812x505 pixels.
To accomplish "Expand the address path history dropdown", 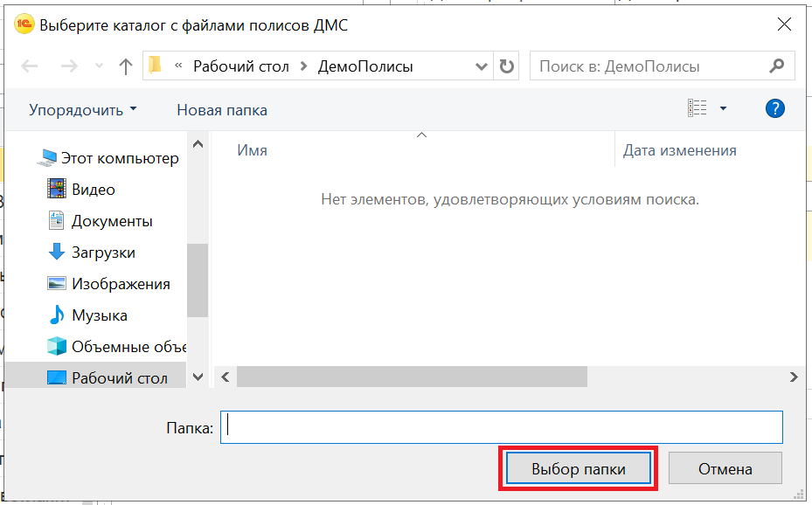I will click(482, 66).
